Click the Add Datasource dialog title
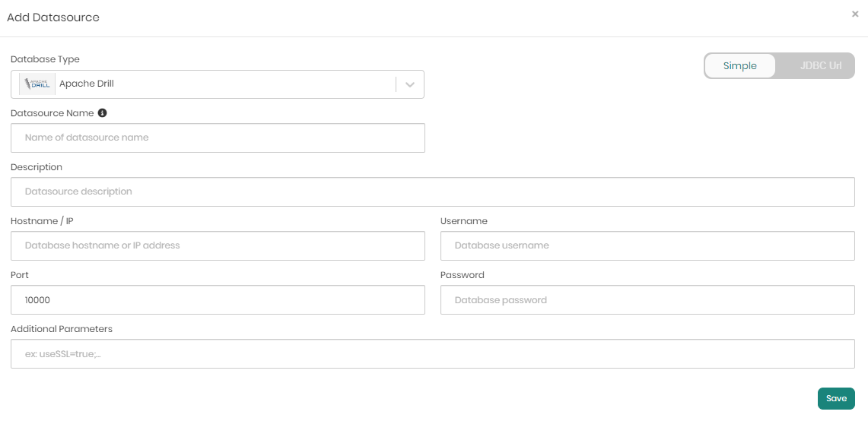This screenshot has height=421, width=868. coord(53,17)
